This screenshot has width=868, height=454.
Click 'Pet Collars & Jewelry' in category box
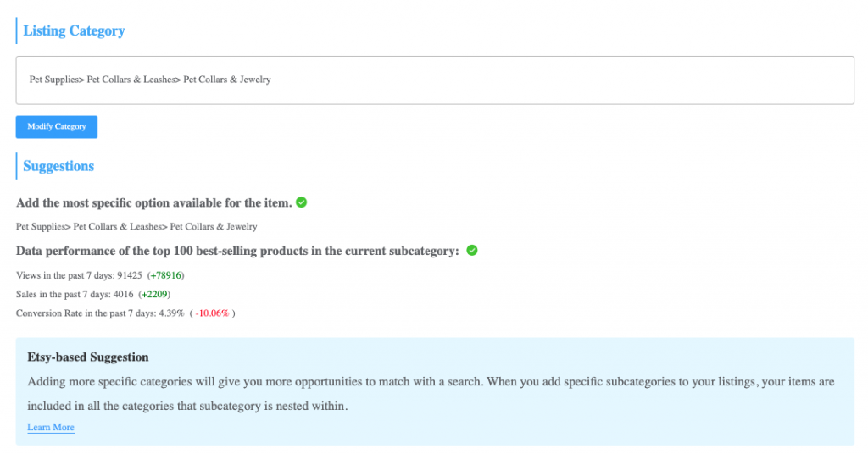[x=227, y=80]
